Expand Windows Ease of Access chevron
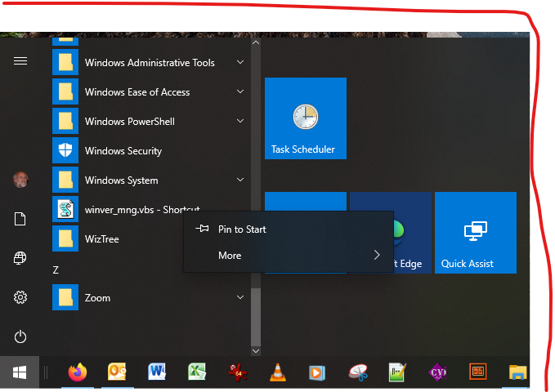Screen dimensions: 555x392 (240, 91)
